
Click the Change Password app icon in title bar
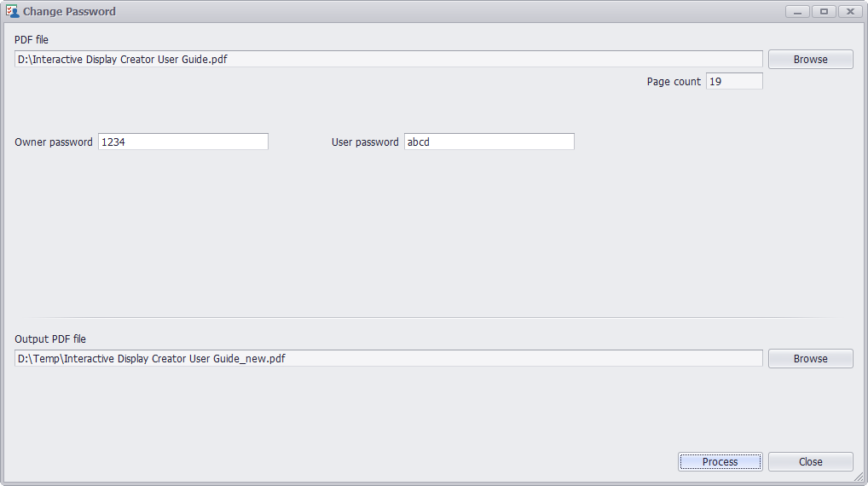(12, 11)
